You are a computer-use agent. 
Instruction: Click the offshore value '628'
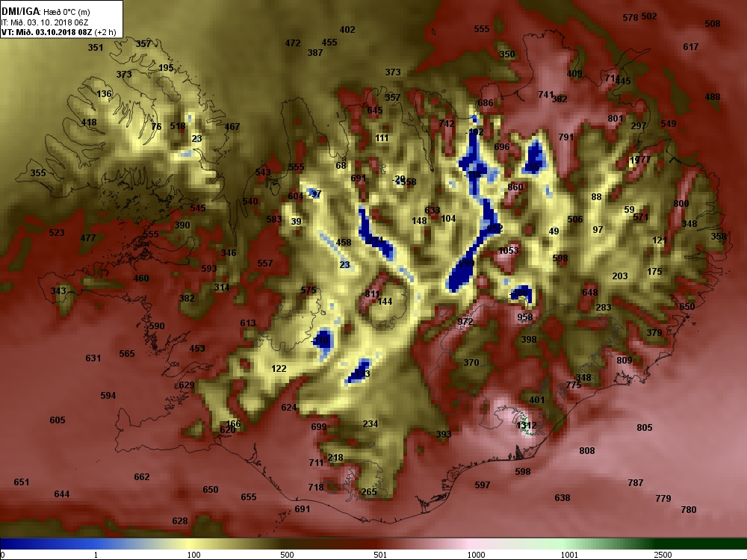[x=179, y=521]
